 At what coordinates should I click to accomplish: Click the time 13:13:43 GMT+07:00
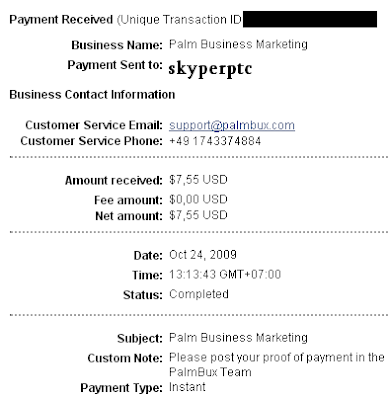[x=225, y=275]
